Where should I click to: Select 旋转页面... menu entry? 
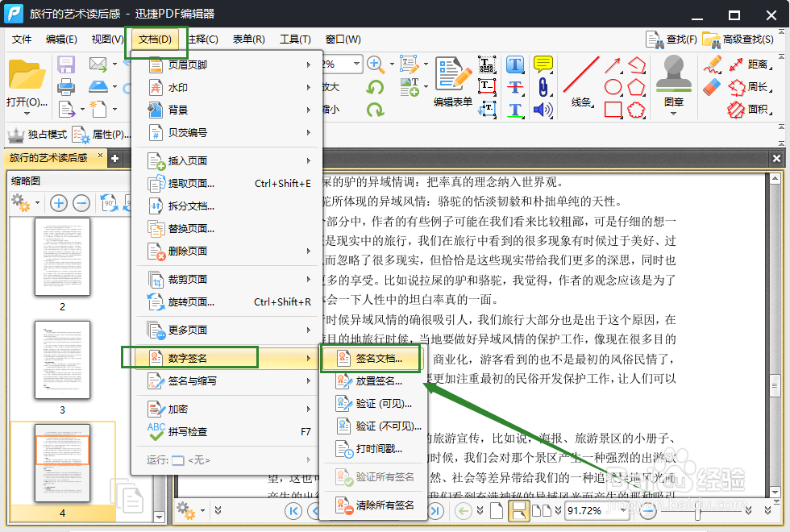tap(227, 302)
